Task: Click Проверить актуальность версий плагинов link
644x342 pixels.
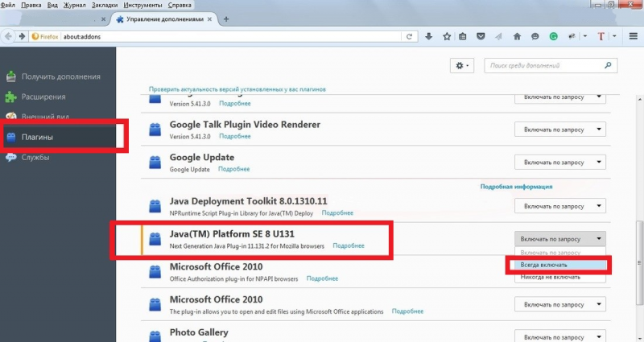Action: pyautogui.click(x=237, y=89)
